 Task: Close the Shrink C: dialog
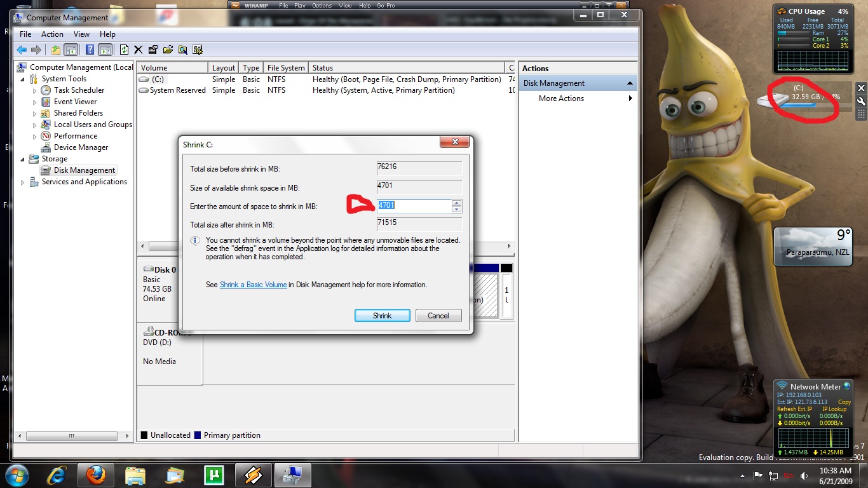455,142
